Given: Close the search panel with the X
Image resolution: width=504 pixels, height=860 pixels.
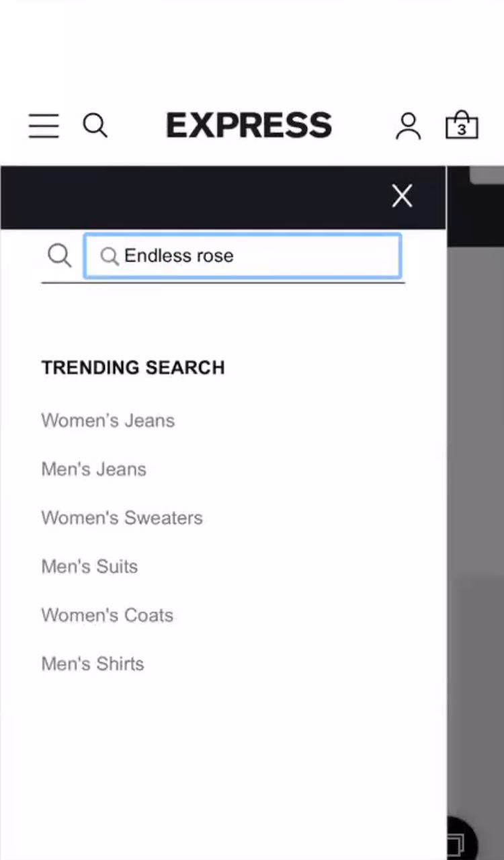Looking at the screenshot, I should tap(402, 196).
